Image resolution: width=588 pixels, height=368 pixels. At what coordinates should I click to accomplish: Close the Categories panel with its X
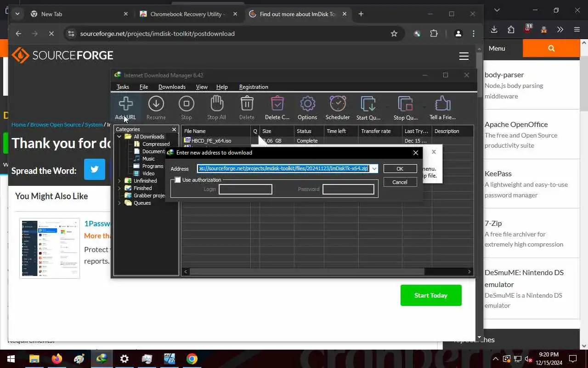click(x=174, y=130)
